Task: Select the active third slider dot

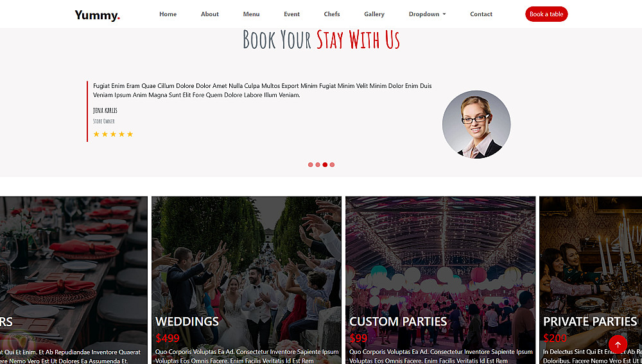Action: coord(325,164)
